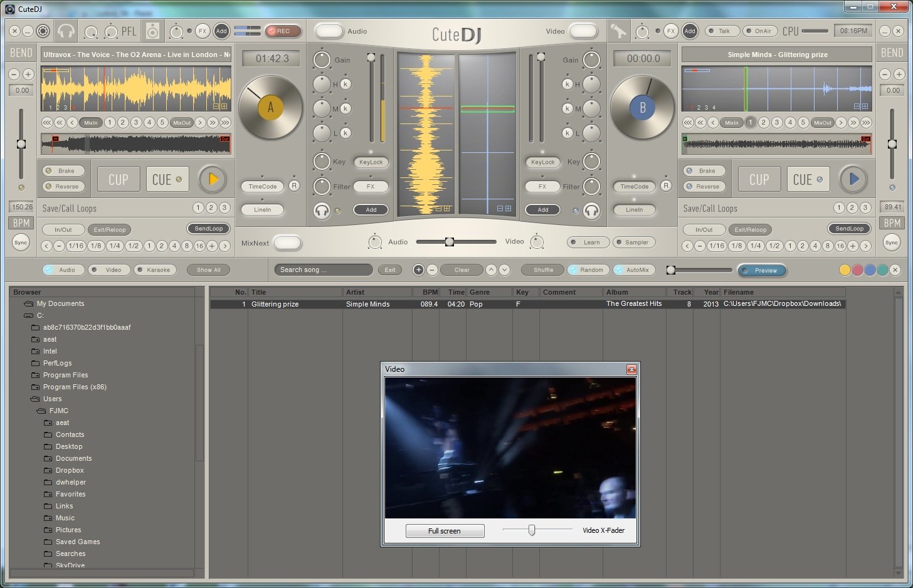This screenshot has height=588, width=913.
Task: Select the Desktop folder in browser
Action: coord(69,446)
